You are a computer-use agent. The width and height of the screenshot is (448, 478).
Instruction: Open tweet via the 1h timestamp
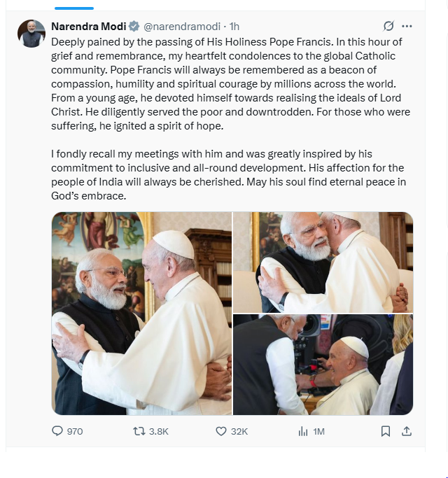click(235, 27)
